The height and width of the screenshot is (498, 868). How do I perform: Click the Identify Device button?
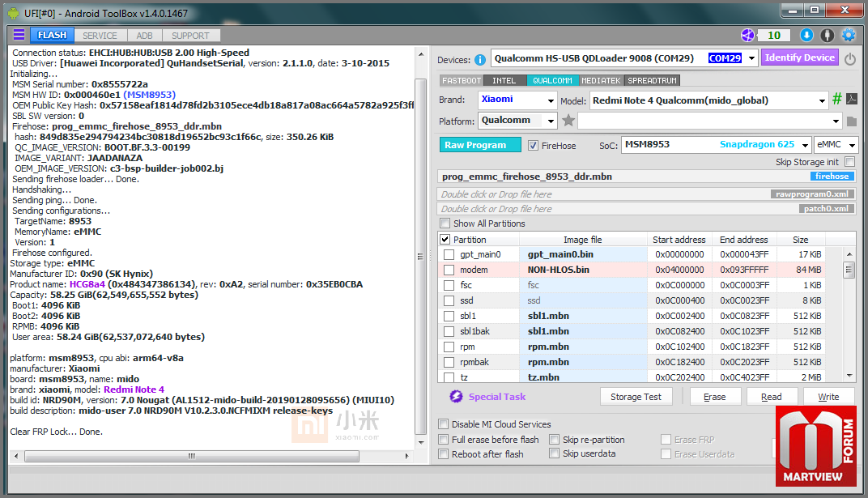coord(799,57)
